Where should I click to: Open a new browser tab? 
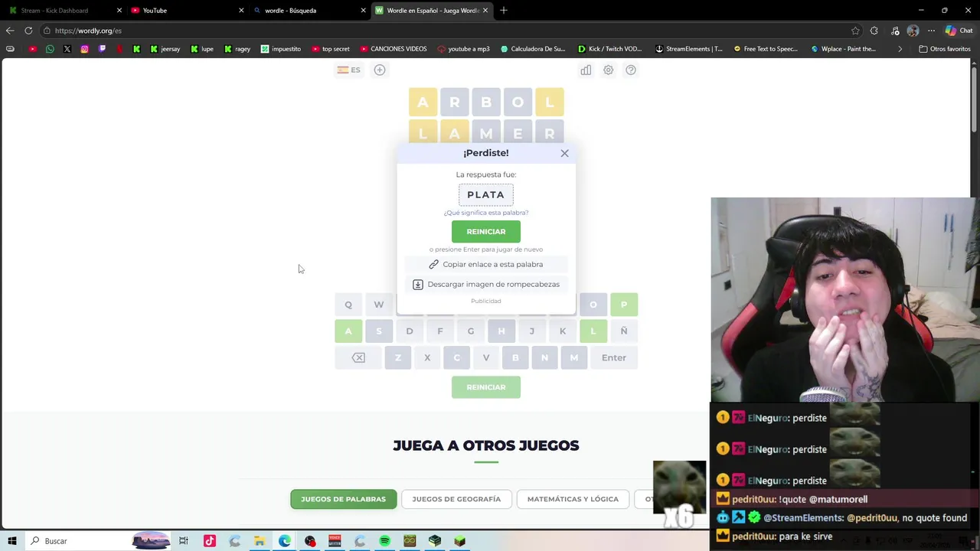(504, 10)
